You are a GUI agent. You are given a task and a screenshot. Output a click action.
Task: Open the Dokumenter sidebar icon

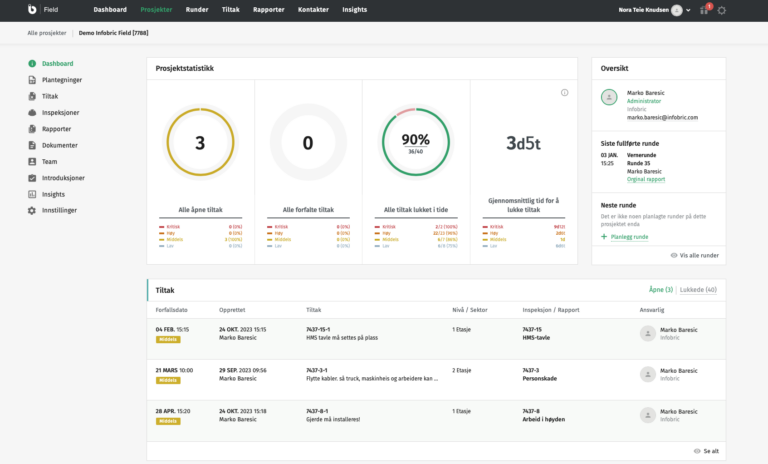pyautogui.click(x=32, y=145)
